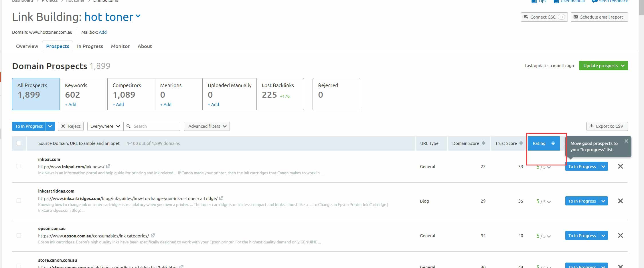Screen dimensions: 644x268
Task: Click the Mailbox Add link
Action: click(x=103, y=32)
